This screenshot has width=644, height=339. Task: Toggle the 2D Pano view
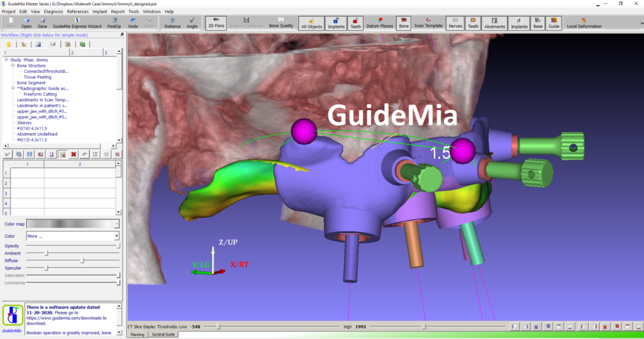point(216,23)
